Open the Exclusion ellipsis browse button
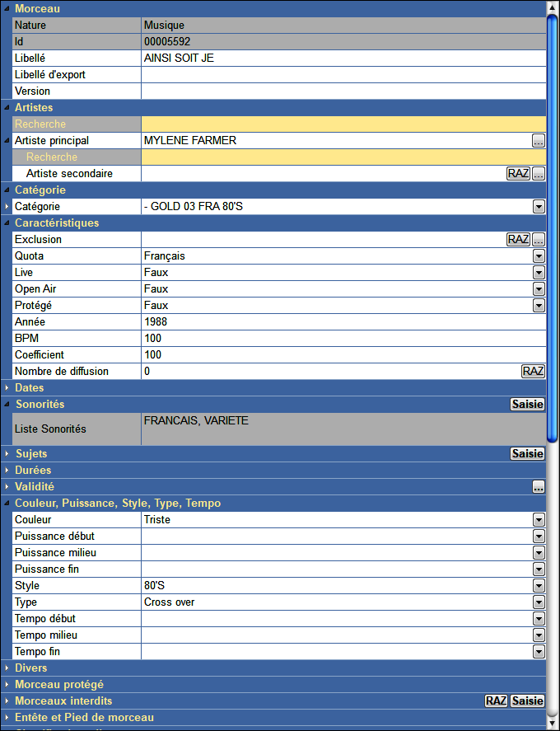 pyautogui.click(x=539, y=240)
